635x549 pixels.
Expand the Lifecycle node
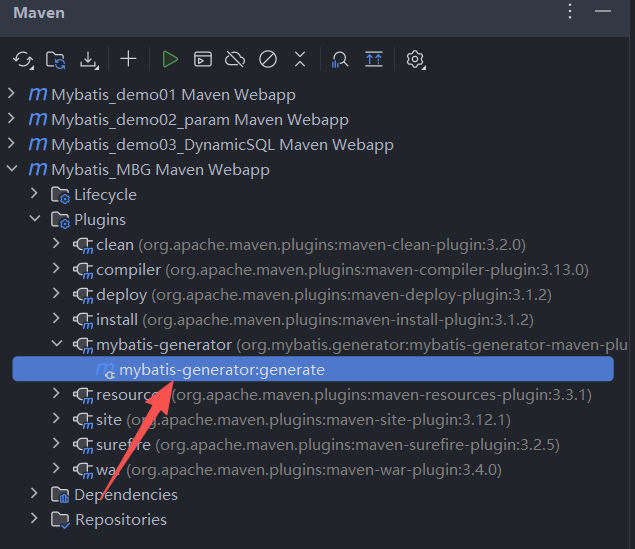point(34,194)
